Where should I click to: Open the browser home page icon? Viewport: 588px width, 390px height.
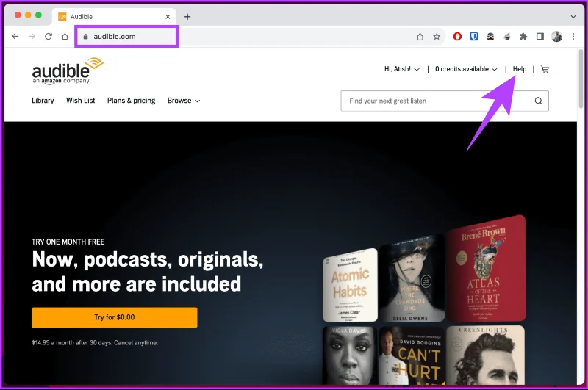(65, 36)
